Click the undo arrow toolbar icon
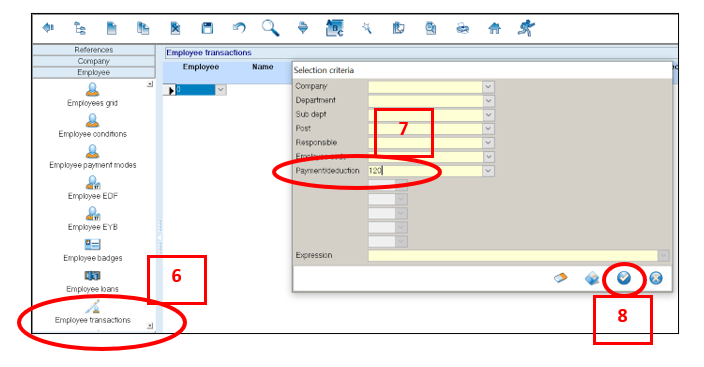704x367 pixels. tap(239, 28)
